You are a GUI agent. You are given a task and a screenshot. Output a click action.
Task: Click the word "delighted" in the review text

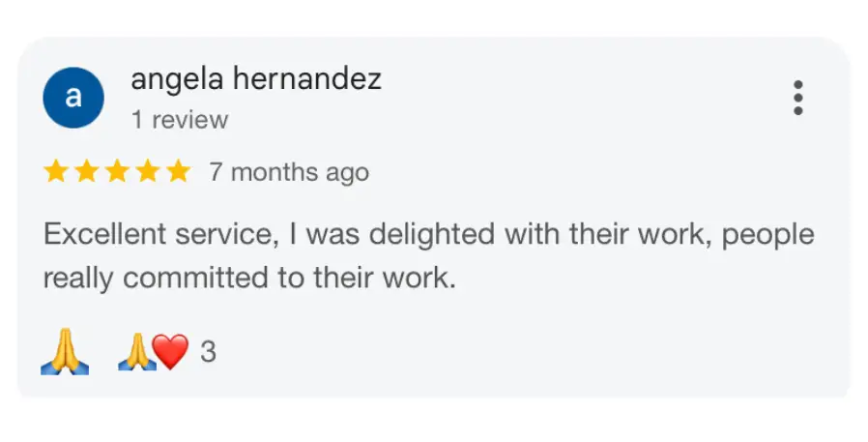pyautogui.click(x=432, y=235)
